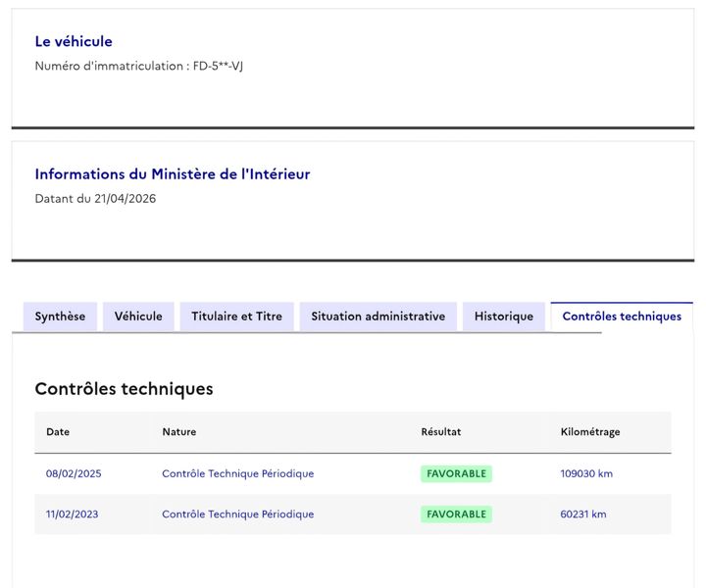Click the Informations du Ministère de l'Intérieur heading

point(173,174)
